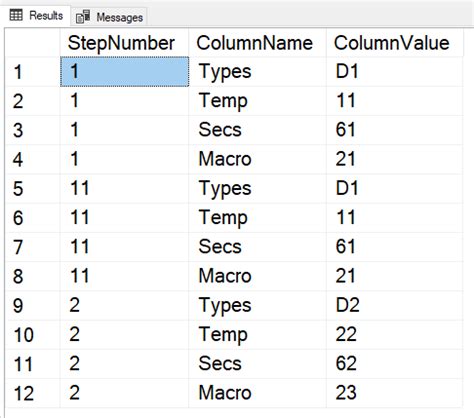The height and width of the screenshot is (418, 474).
Task: Click the Secs cell in row 7
Action: tap(257, 247)
